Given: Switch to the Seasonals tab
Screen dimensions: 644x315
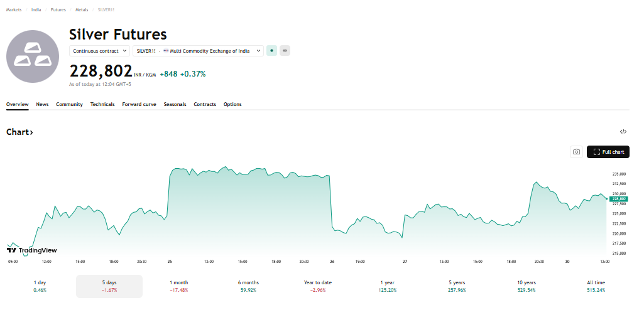Looking at the screenshot, I should (x=175, y=104).
